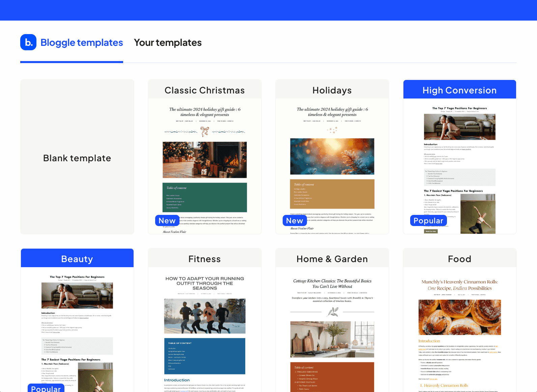Click the New badge on Holidays
The width and height of the screenshot is (537, 392).
click(294, 221)
